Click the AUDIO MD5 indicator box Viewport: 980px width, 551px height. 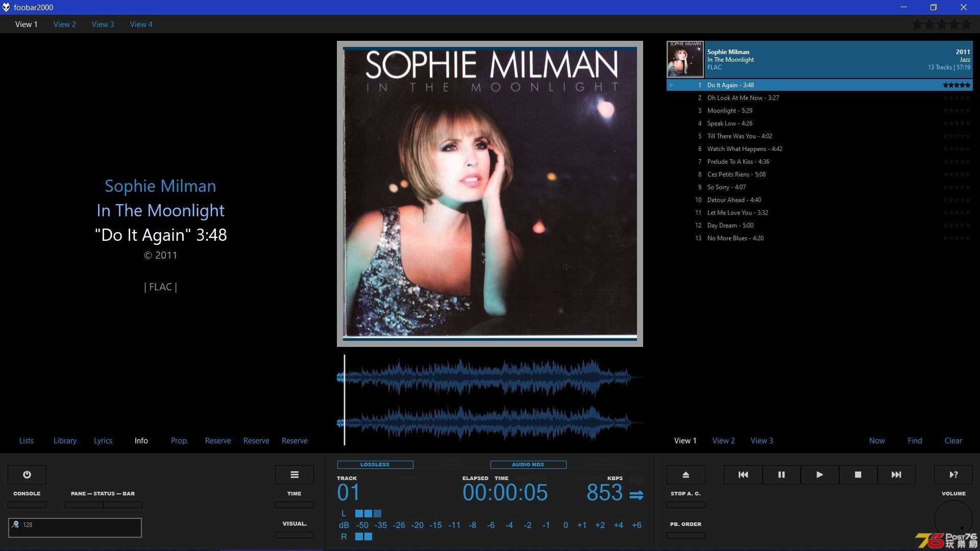pos(528,465)
